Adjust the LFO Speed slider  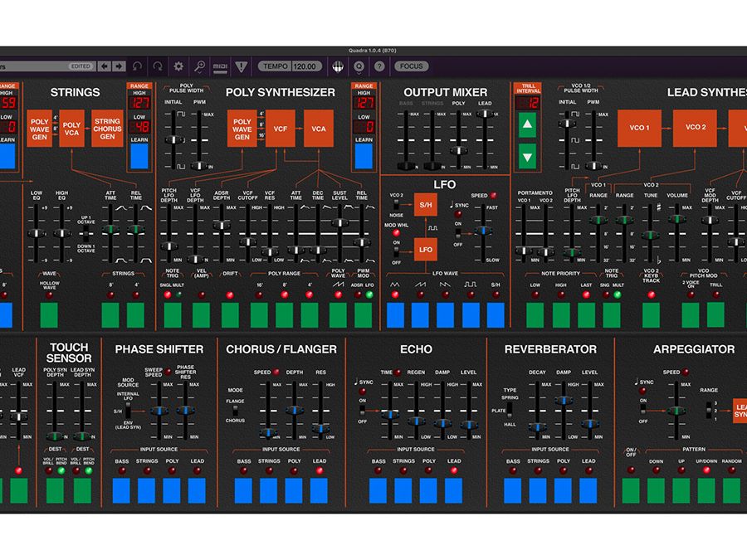pyautogui.click(x=483, y=231)
